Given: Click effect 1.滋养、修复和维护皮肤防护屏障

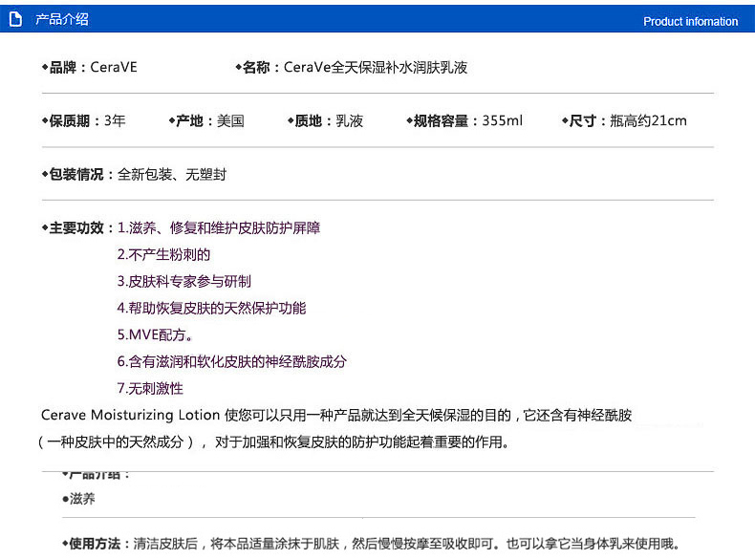Looking at the screenshot, I should (x=219, y=227).
